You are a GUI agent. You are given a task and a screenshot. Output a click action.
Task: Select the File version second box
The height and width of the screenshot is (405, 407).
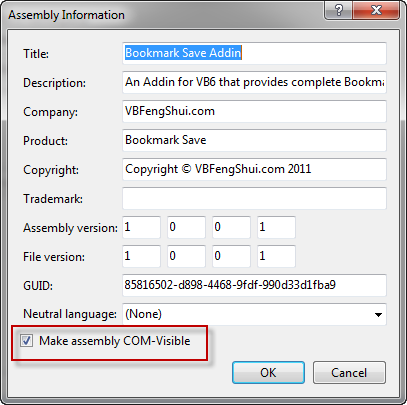point(186,256)
